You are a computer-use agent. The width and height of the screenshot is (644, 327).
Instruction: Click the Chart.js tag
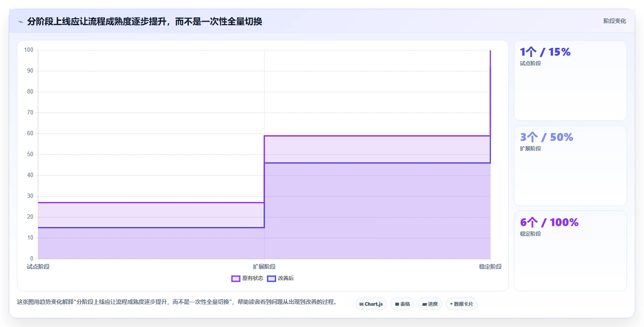point(371,304)
